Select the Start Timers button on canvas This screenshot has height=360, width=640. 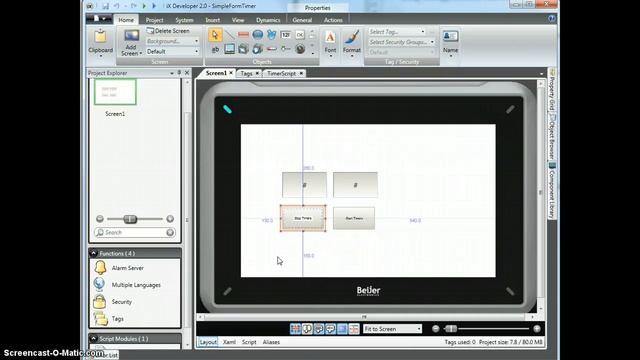point(354,218)
